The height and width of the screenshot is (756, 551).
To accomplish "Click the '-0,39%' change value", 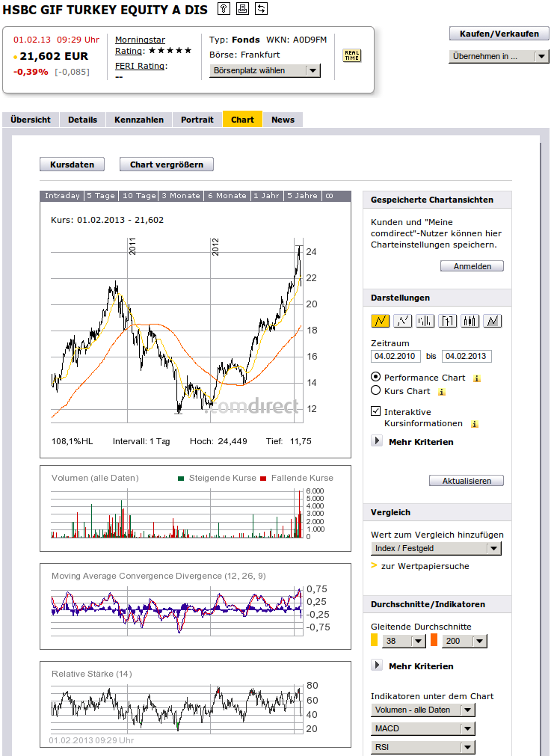I will (x=31, y=72).
